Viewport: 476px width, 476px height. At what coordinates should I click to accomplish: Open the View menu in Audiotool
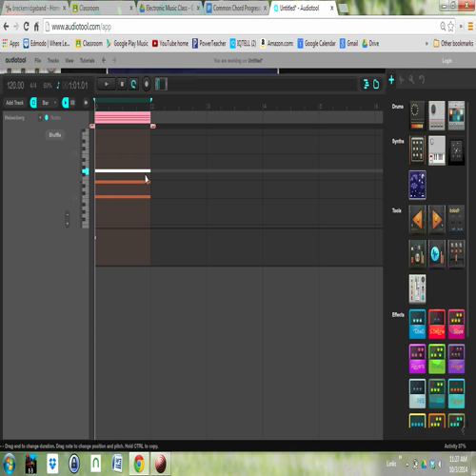(69, 61)
